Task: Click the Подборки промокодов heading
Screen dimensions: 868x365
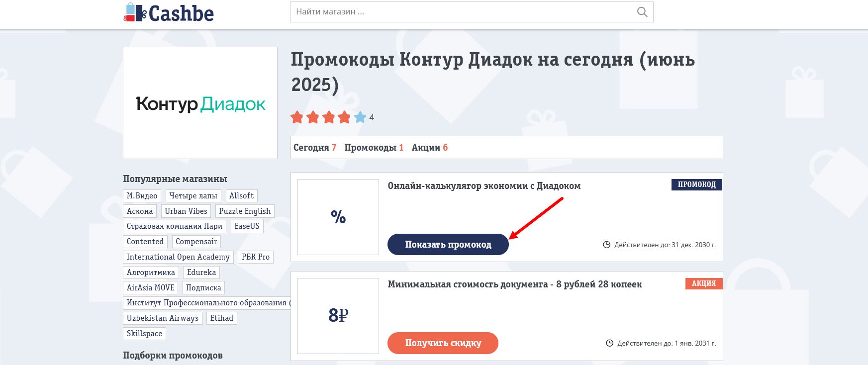Action: pyautogui.click(x=173, y=356)
